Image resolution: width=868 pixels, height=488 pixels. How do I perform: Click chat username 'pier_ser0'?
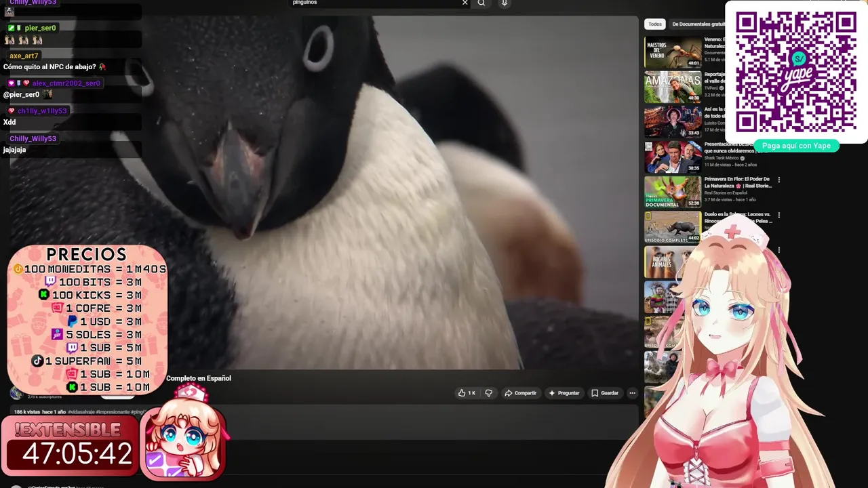[x=40, y=28]
